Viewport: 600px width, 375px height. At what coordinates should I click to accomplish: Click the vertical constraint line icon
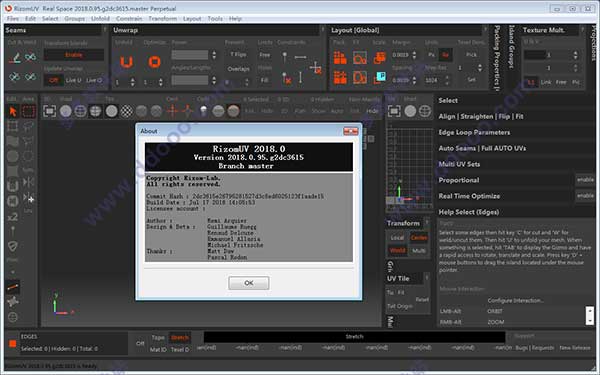(300, 78)
